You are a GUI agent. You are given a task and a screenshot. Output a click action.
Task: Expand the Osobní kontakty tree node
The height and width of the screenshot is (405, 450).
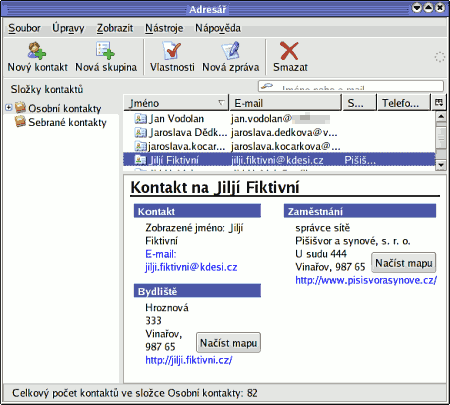click(x=9, y=107)
